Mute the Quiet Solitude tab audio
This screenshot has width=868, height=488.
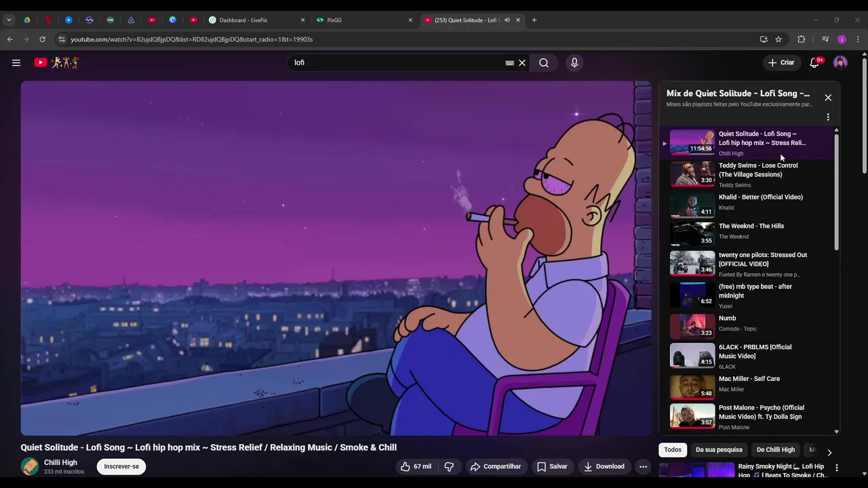click(x=507, y=20)
